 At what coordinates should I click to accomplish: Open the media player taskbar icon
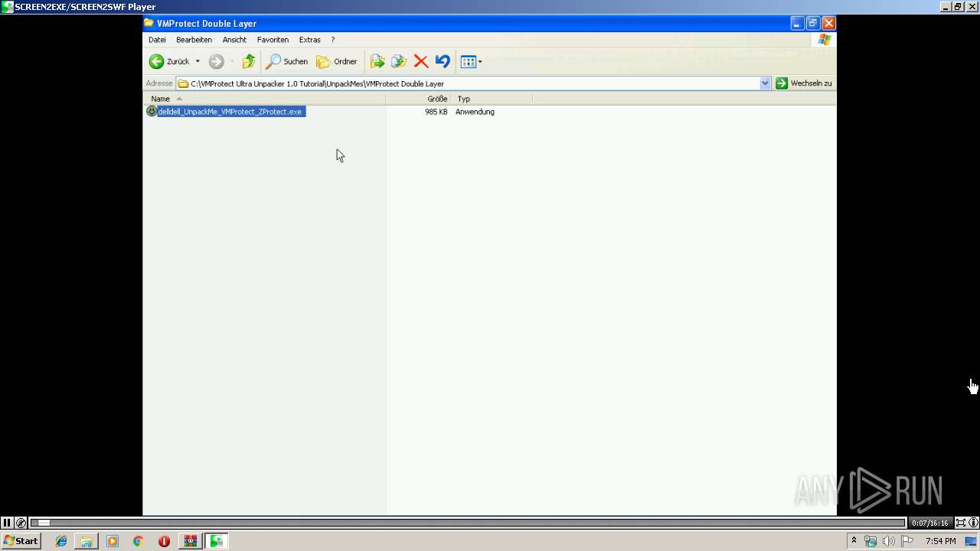click(113, 541)
